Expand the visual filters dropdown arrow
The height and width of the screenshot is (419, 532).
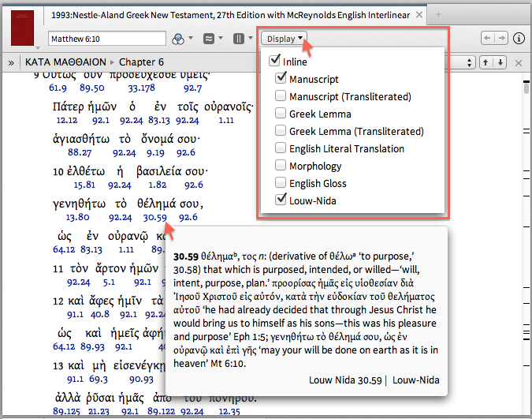(191, 38)
